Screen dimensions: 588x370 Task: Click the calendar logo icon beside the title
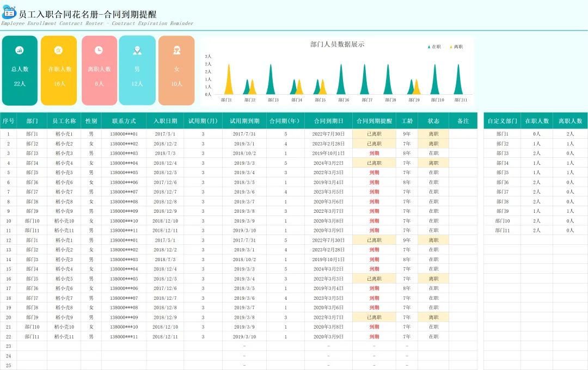9,13
